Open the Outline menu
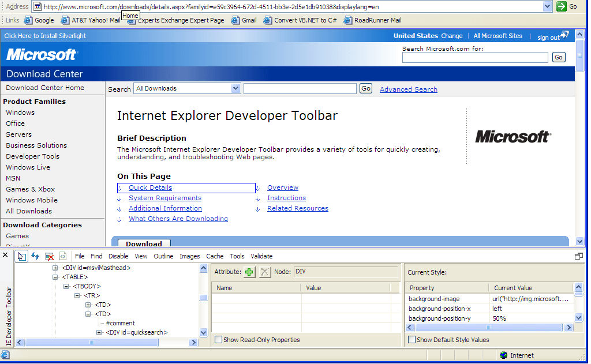 [x=163, y=256]
